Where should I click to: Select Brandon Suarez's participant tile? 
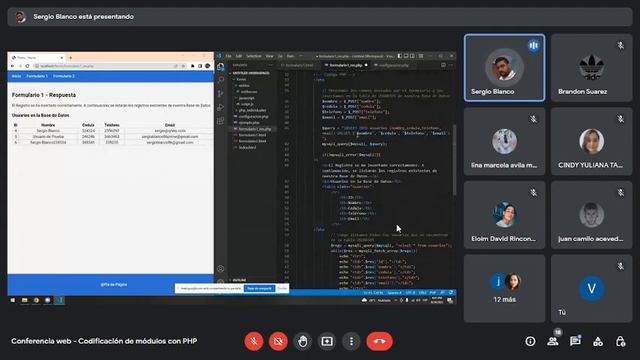(591, 68)
